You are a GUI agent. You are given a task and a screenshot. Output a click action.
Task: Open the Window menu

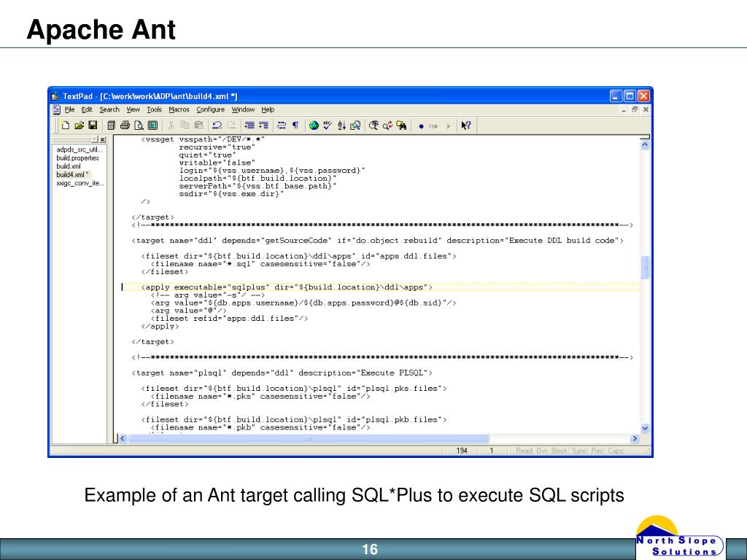(x=243, y=109)
